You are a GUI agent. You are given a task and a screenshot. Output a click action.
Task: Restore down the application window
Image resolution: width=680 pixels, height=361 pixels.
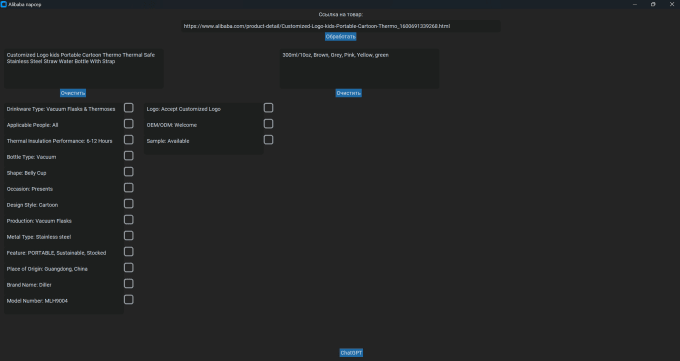click(x=653, y=4)
